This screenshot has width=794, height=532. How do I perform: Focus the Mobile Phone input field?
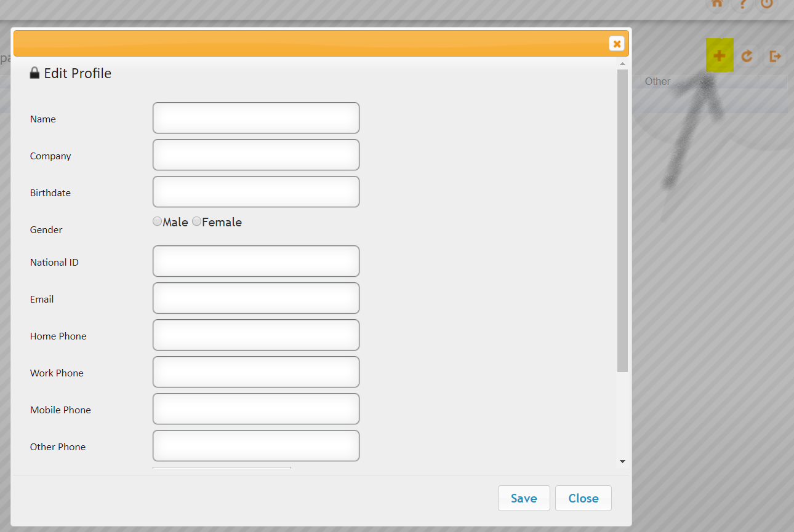click(x=256, y=408)
